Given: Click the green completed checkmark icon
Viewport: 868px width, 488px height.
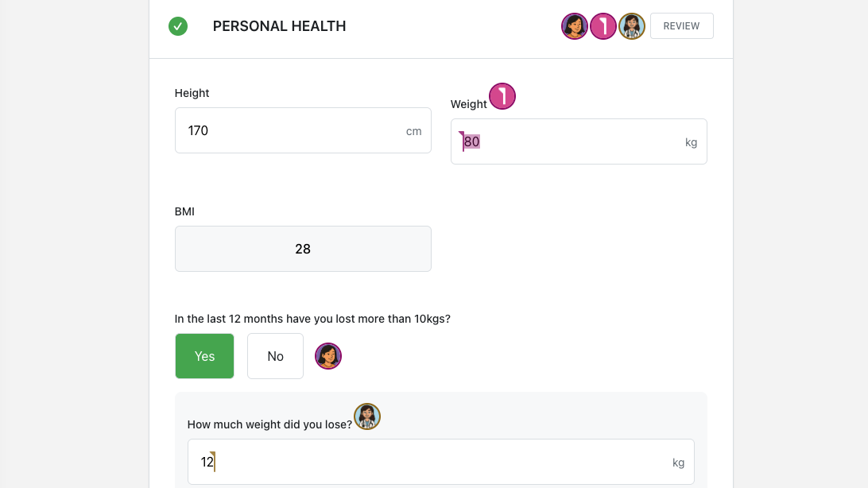Looking at the screenshot, I should click(x=178, y=26).
